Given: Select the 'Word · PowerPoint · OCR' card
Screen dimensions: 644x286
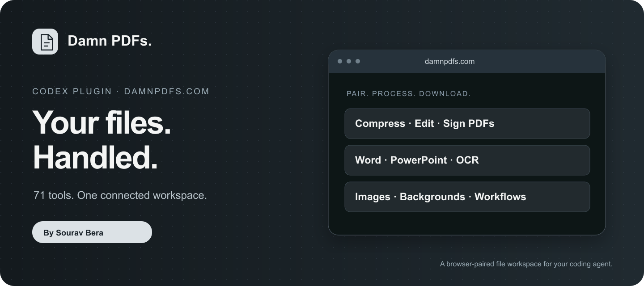Looking at the screenshot, I should point(467,160).
